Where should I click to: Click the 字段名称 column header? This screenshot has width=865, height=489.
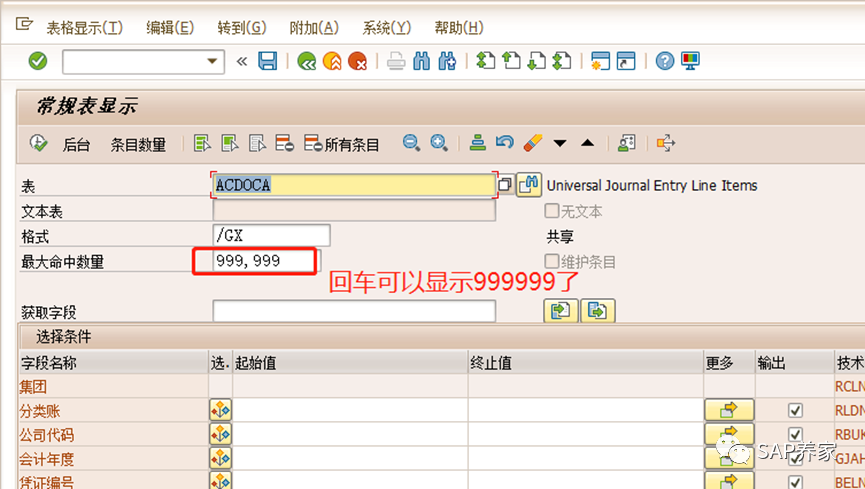[x=113, y=363]
